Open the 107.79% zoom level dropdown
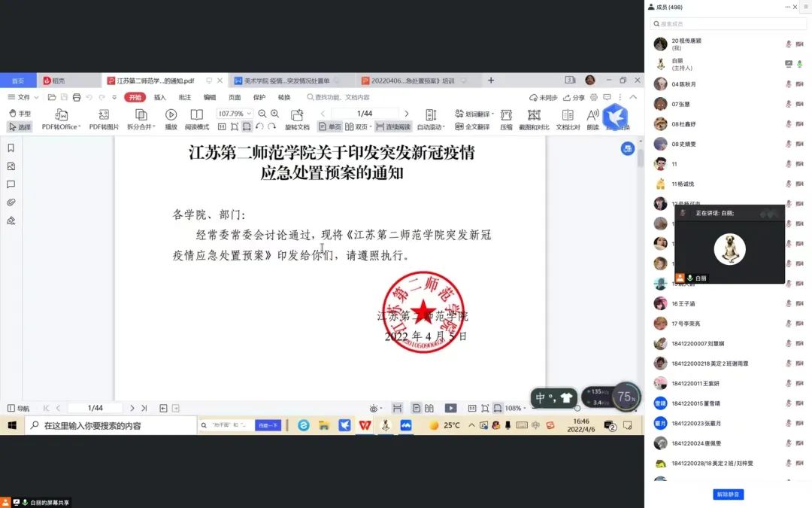This screenshot has width=812, height=508. tap(235, 114)
